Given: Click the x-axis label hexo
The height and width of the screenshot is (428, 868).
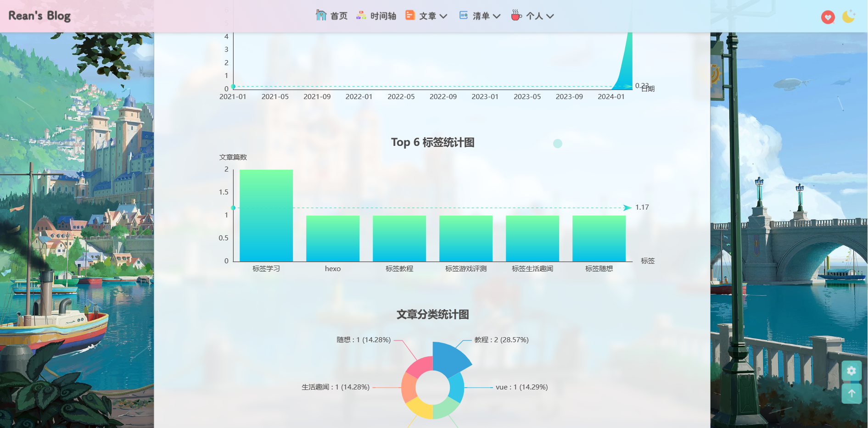Looking at the screenshot, I should click(333, 269).
